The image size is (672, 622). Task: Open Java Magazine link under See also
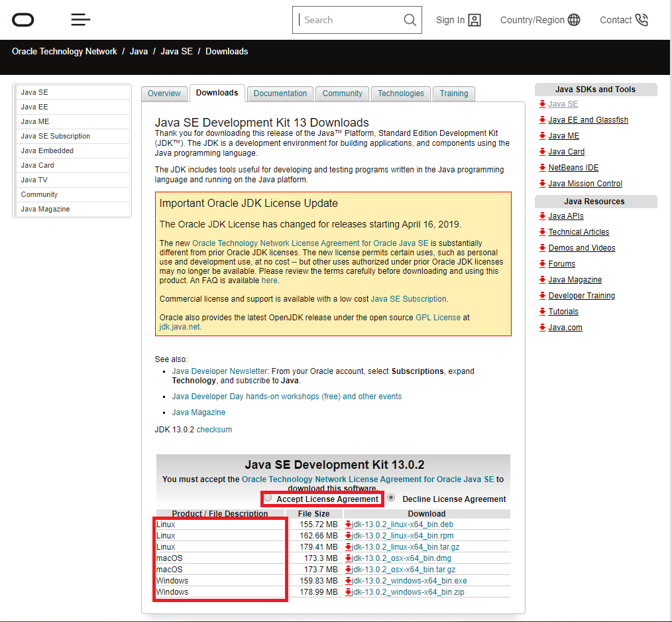[198, 412]
